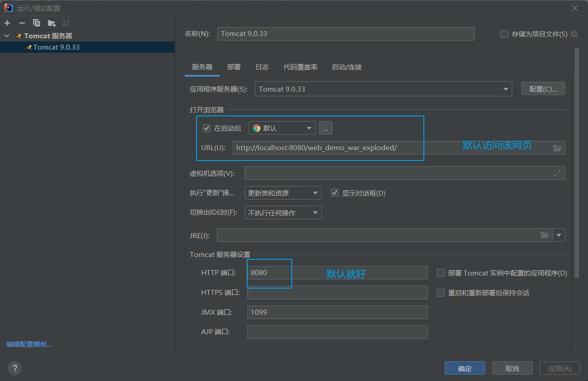Click the 应用(A) button
The width and height of the screenshot is (588, 381).
(x=560, y=368)
